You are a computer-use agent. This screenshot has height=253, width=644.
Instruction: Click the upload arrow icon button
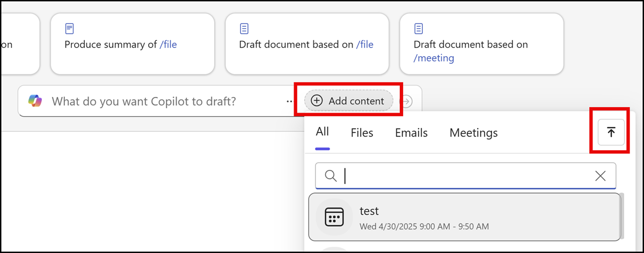(x=611, y=132)
